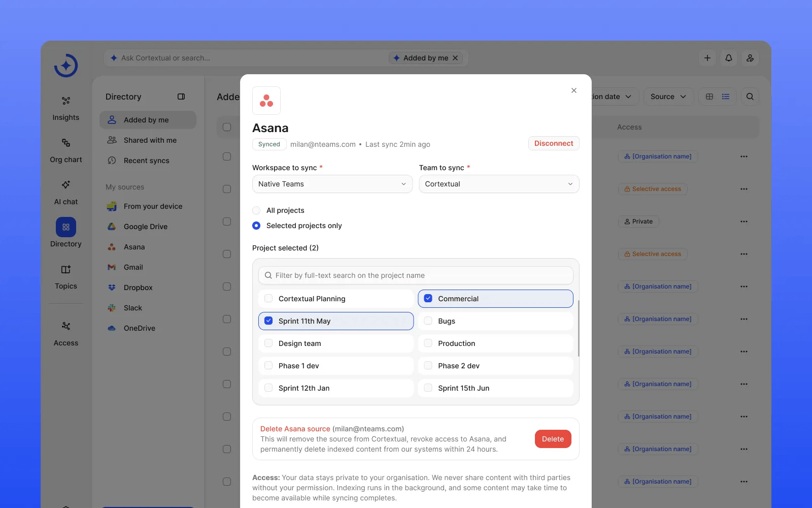
Task: Open the user profile icon
Action: point(750,58)
